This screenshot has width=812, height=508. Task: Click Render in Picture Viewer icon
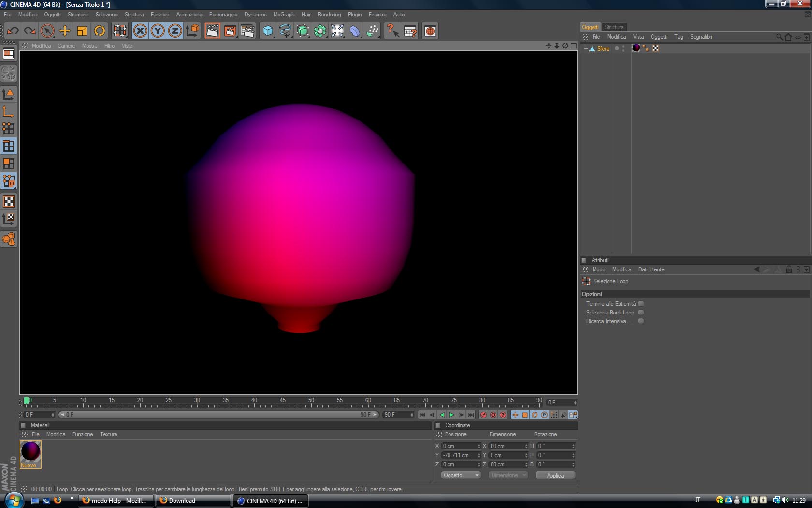click(x=230, y=31)
